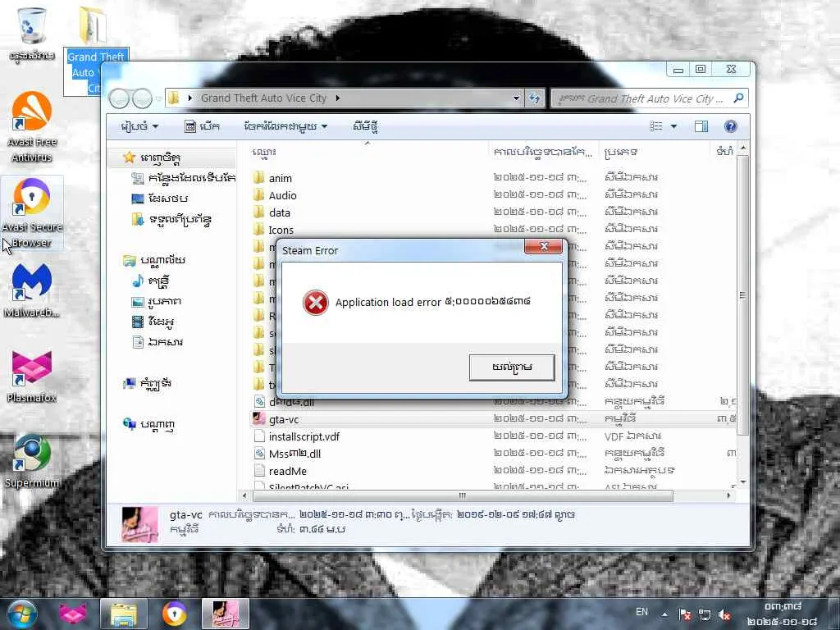Open Avast Secure Browser taskbar icon
Image resolution: width=840 pixels, height=630 pixels.
pos(175,614)
